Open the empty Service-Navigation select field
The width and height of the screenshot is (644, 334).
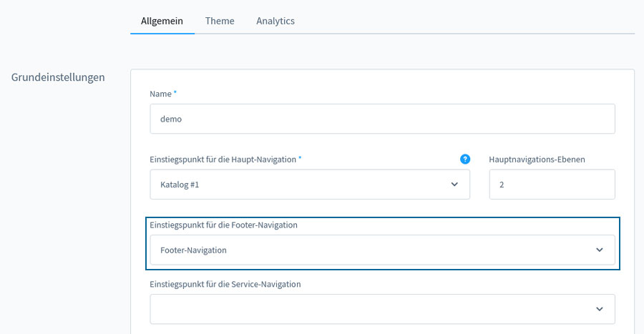[382, 309]
